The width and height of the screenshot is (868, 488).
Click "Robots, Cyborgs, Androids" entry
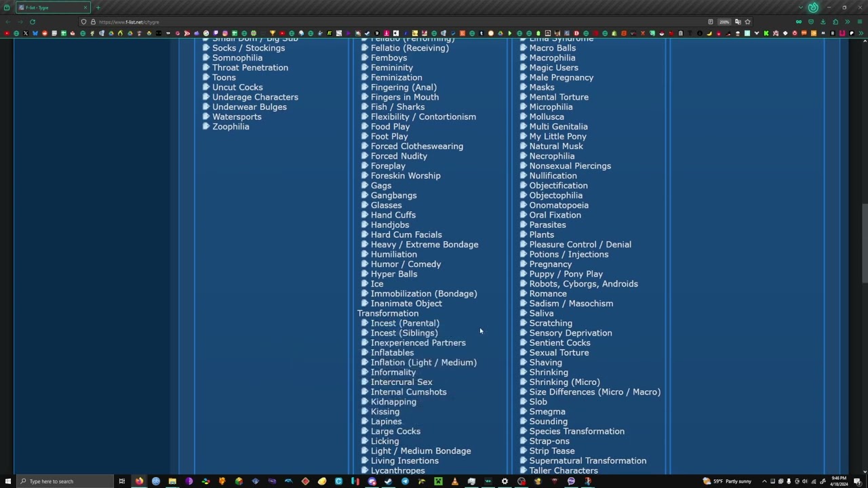tap(584, 284)
